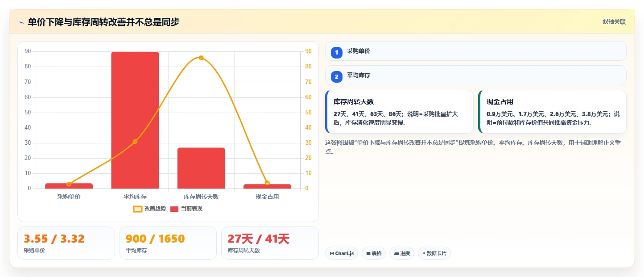Open list item 1 采购单价

click(476, 51)
